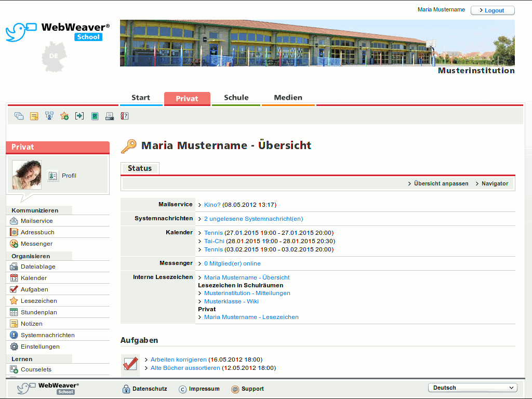Click the quick notes icon in toolbar
The image size is (532, 399).
click(34, 116)
